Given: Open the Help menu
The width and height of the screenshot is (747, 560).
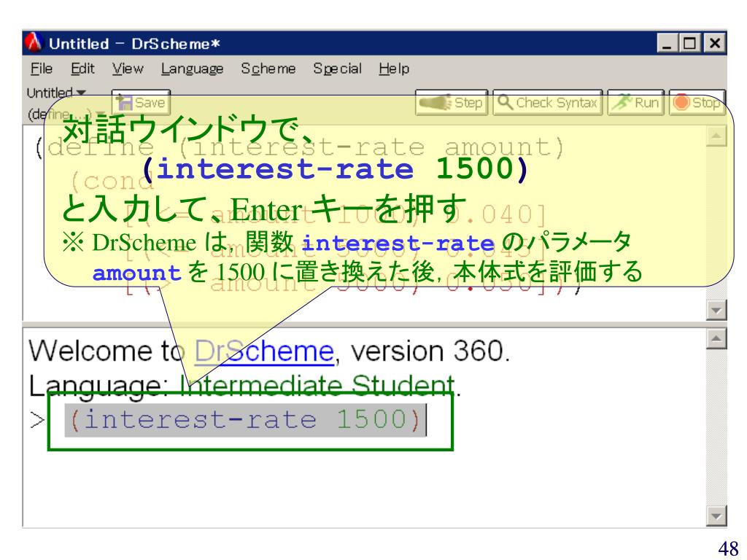Looking at the screenshot, I should [x=394, y=69].
